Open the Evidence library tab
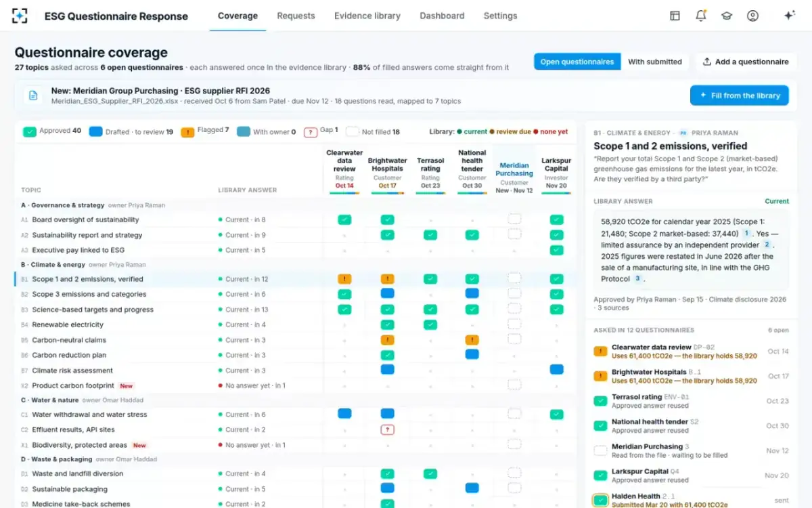This screenshot has height=508, width=812. click(367, 16)
